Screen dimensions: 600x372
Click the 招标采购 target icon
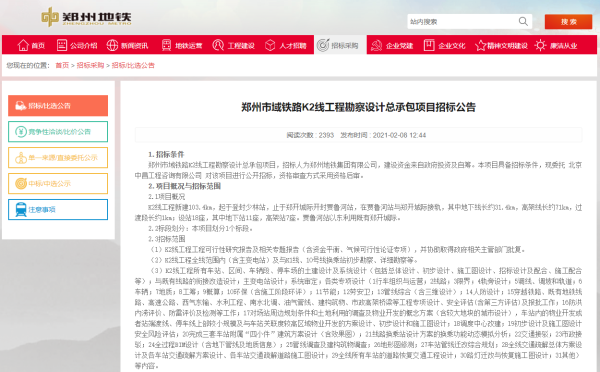(x=323, y=45)
